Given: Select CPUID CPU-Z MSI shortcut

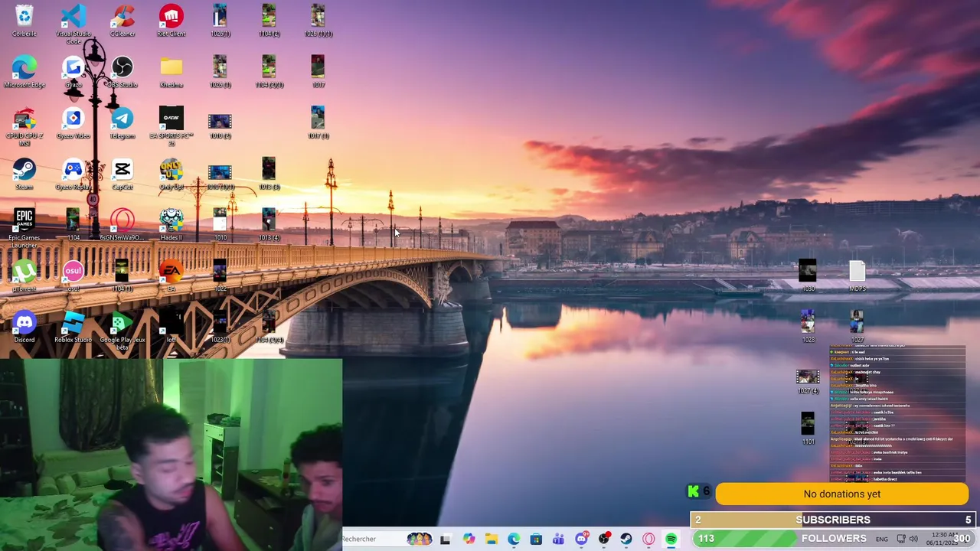Looking at the screenshot, I should 24,126.
